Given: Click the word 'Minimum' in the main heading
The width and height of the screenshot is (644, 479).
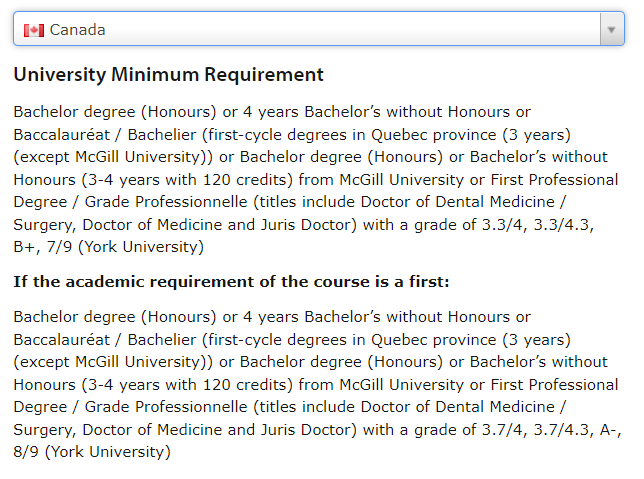Looking at the screenshot, I should coord(155,75).
